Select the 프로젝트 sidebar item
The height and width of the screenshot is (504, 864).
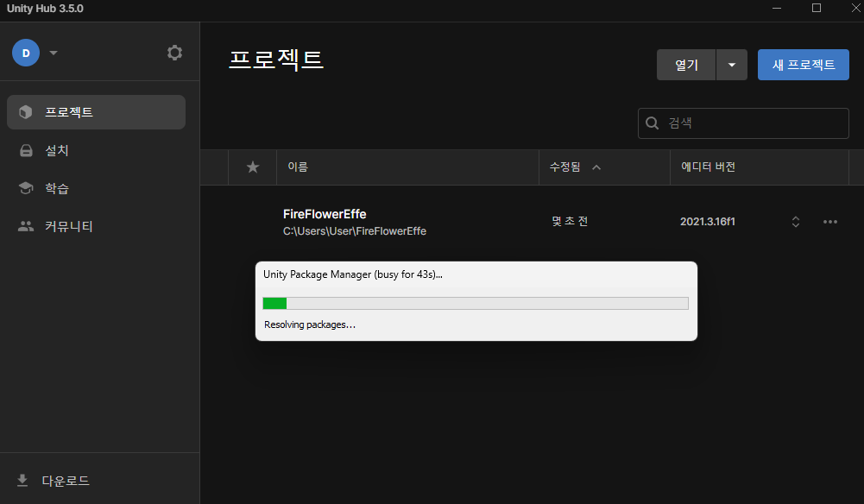96,112
